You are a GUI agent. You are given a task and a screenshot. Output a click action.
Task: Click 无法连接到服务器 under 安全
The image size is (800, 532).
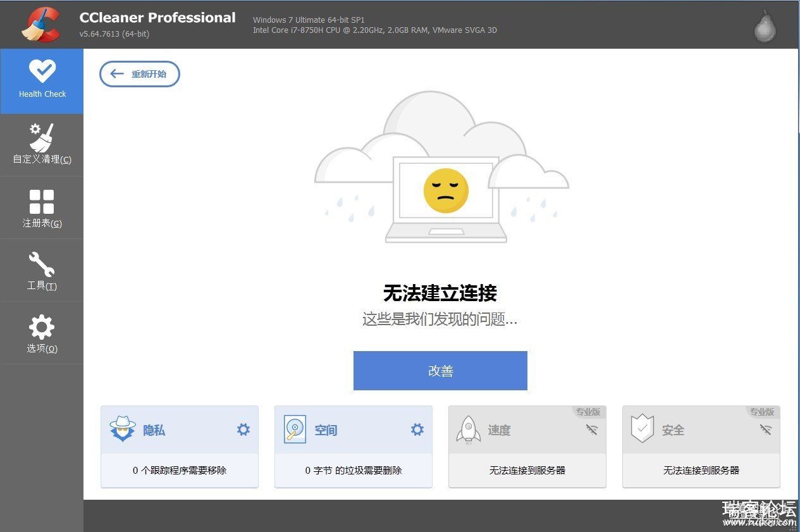701,471
